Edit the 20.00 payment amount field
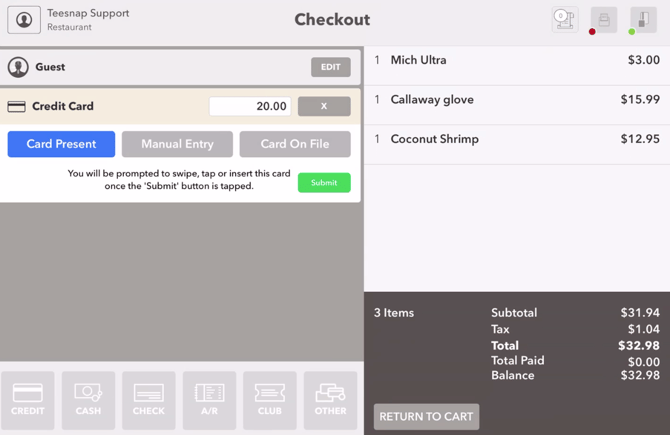This screenshot has height=435, width=670. 250,106
